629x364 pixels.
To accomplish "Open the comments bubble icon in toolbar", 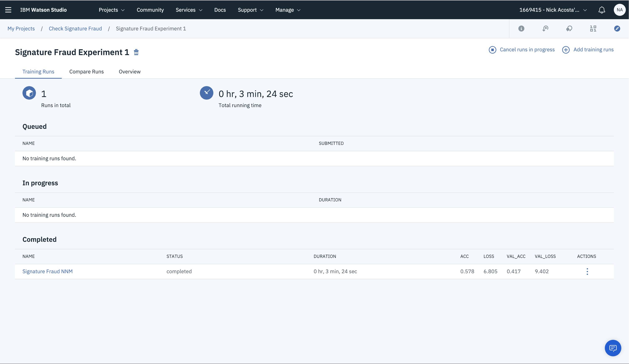I will pyautogui.click(x=569, y=28).
